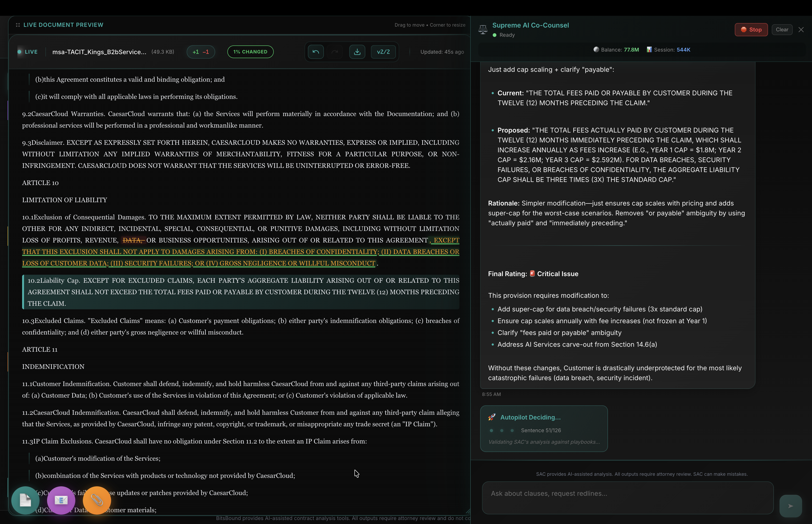This screenshot has width=812, height=524.
Task: Click the msa-TACIT_Kings file name
Action: (99, 52)
